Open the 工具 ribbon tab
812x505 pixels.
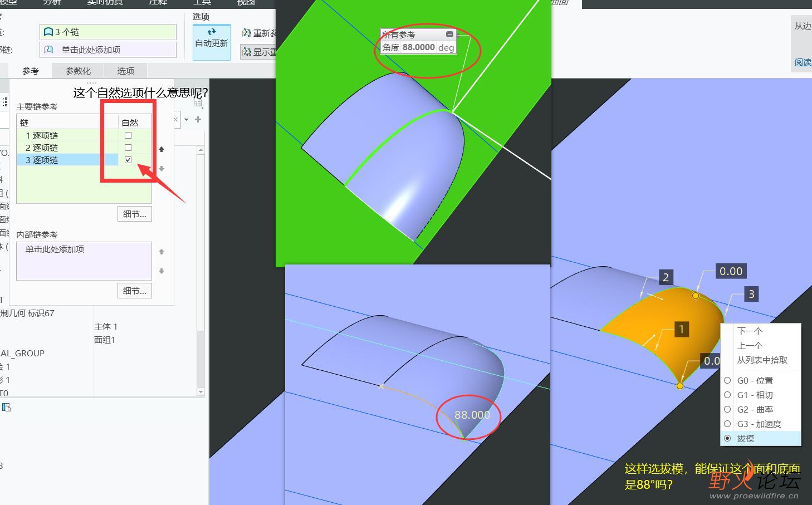[x=202, y=3]
